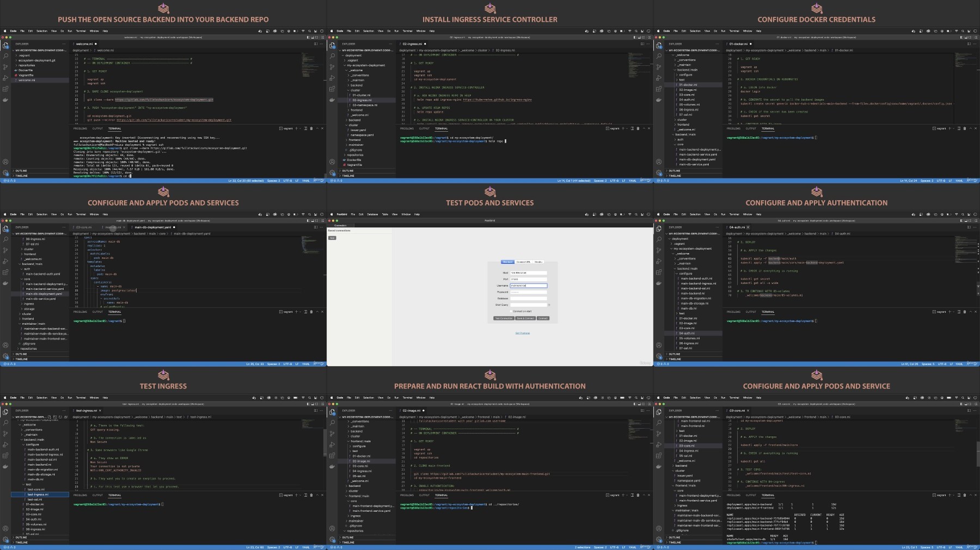
Task: Click Save & Connect button in Postbird
Action: tap(525, 318)
